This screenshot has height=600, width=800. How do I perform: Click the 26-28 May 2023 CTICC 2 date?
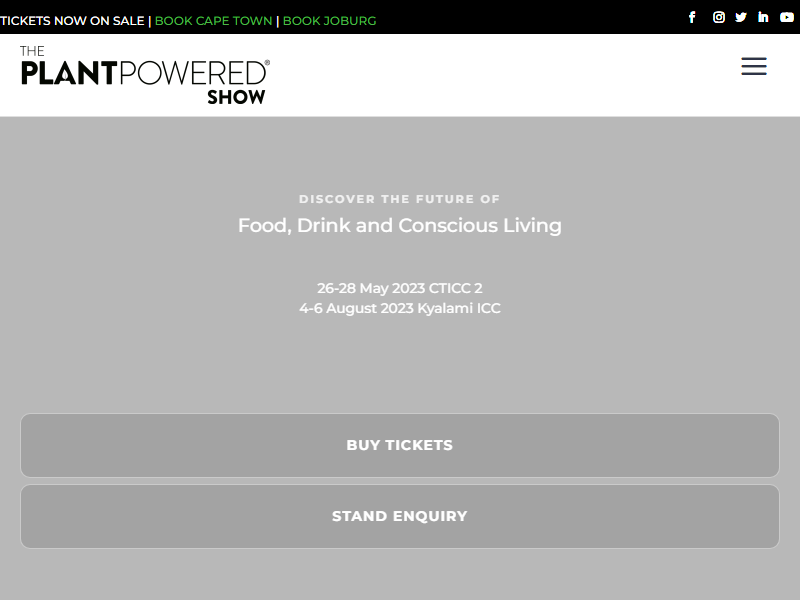click(x=399, y=288)
